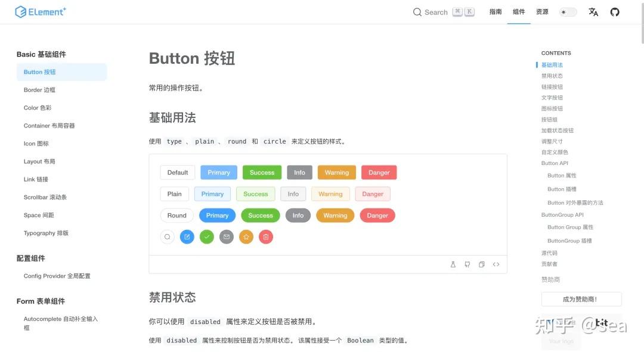Image resolution: width=644 pixels, height=352 pixels.
Task: Click the edit on GitHub fork icon
Action: click(467, 264)
